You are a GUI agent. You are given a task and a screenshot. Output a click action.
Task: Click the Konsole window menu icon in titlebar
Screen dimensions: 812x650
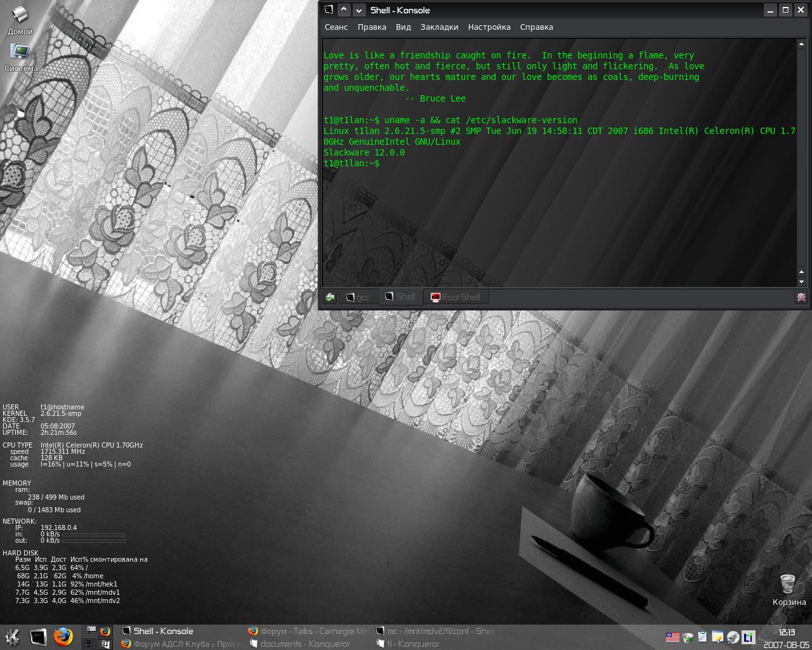[x=328, y=10]
